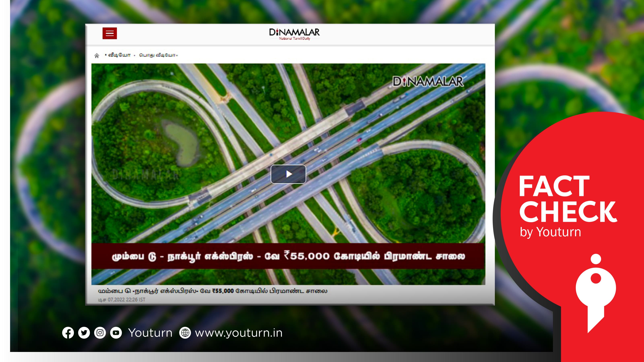Click the white Youturn pin logo

(596, 293)
